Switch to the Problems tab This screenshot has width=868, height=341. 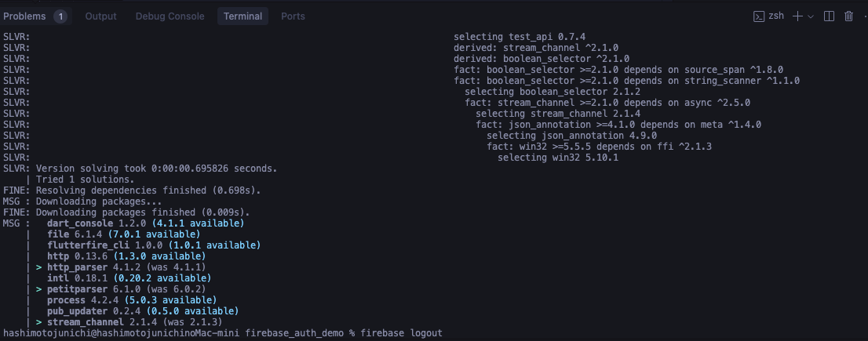[24, 16]
